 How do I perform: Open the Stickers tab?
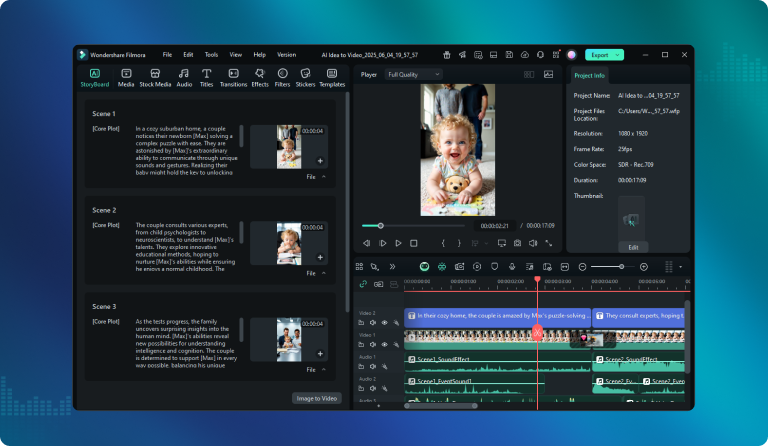(x=305, y=78)
